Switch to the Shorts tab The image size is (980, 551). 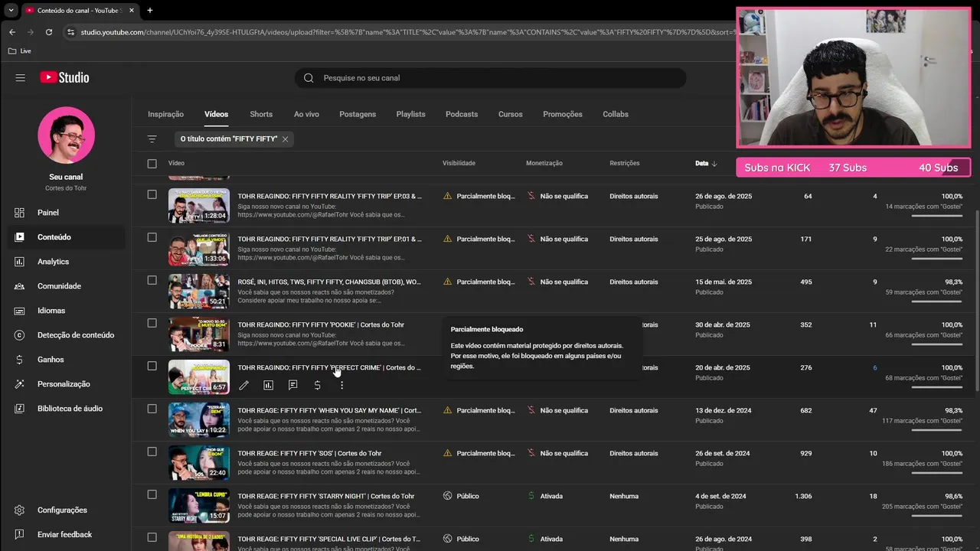(x=261, y=114)
